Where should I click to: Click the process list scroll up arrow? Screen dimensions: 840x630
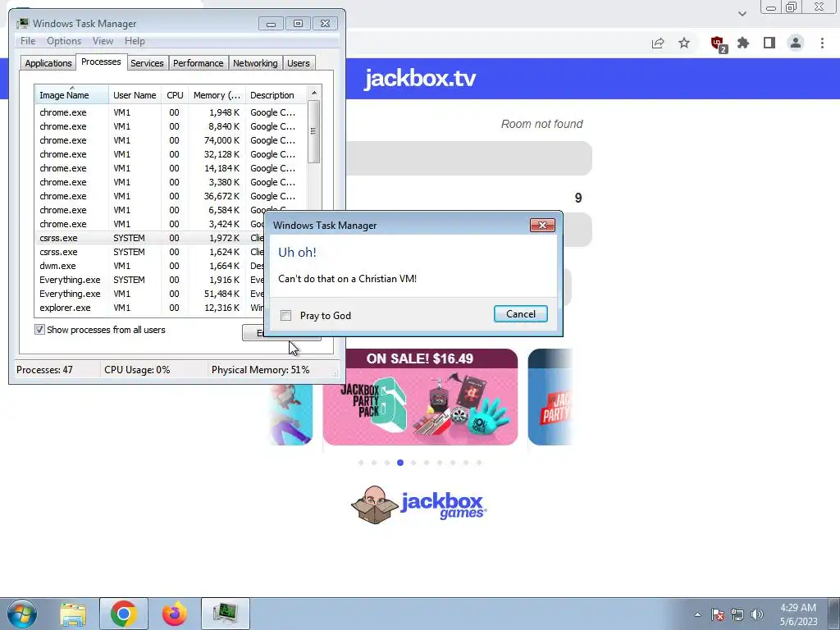pyautogui.click(x=314, y=93)
